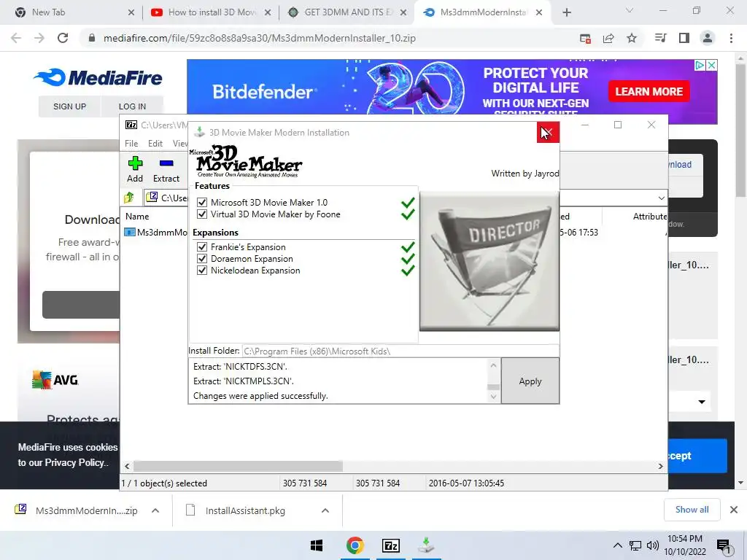Open Chrome tab search chevron
Image resolution: width=747 pixels, height=560 pixels.
(630, 10)
